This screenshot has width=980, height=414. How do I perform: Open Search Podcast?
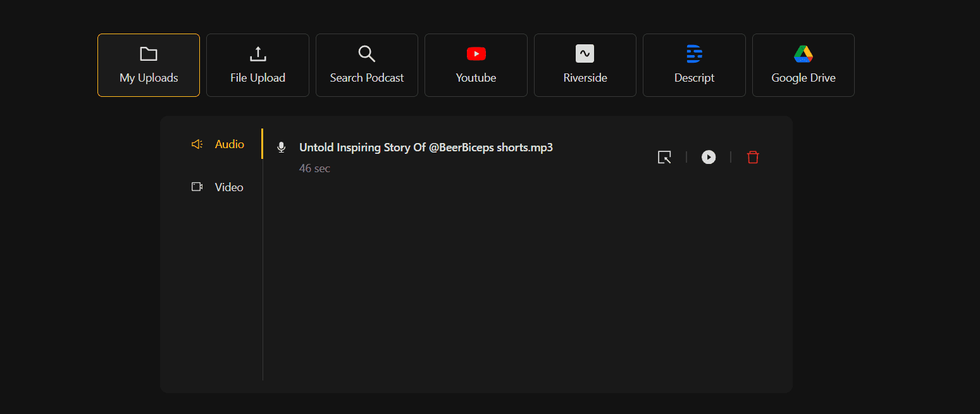[366, 65]
